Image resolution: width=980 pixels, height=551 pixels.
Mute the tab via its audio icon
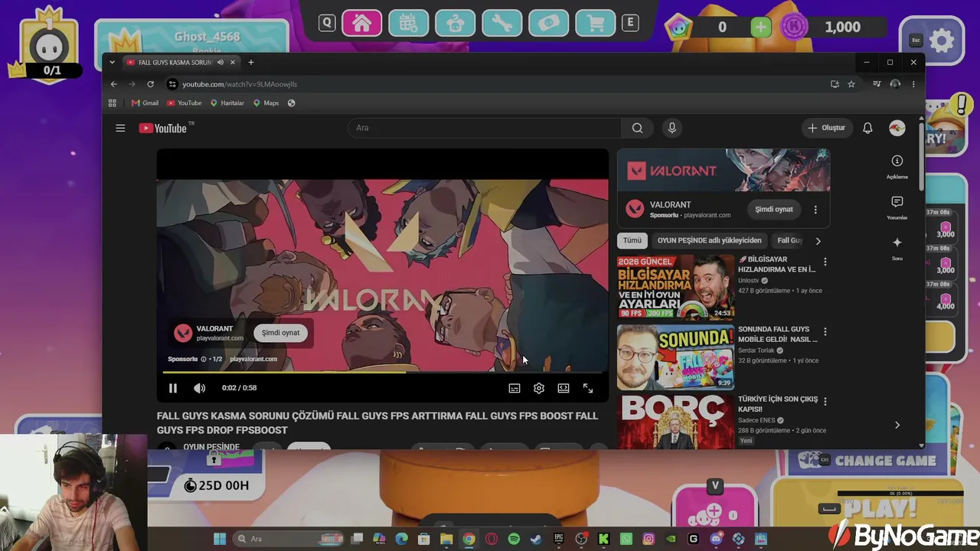(x=220, y=62)
